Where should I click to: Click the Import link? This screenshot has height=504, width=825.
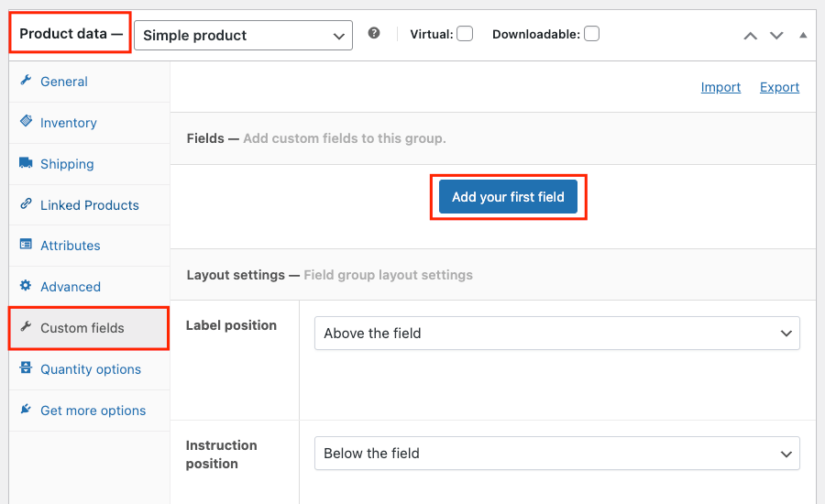pos(720,87)
